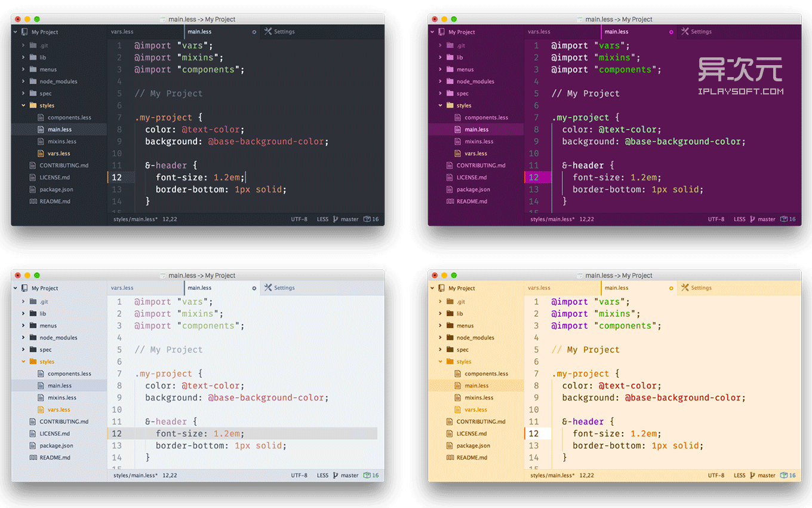Screen dimensions: 812x508
Task: Click the README.md book icon in the orange window
Action: click(450, 458)
